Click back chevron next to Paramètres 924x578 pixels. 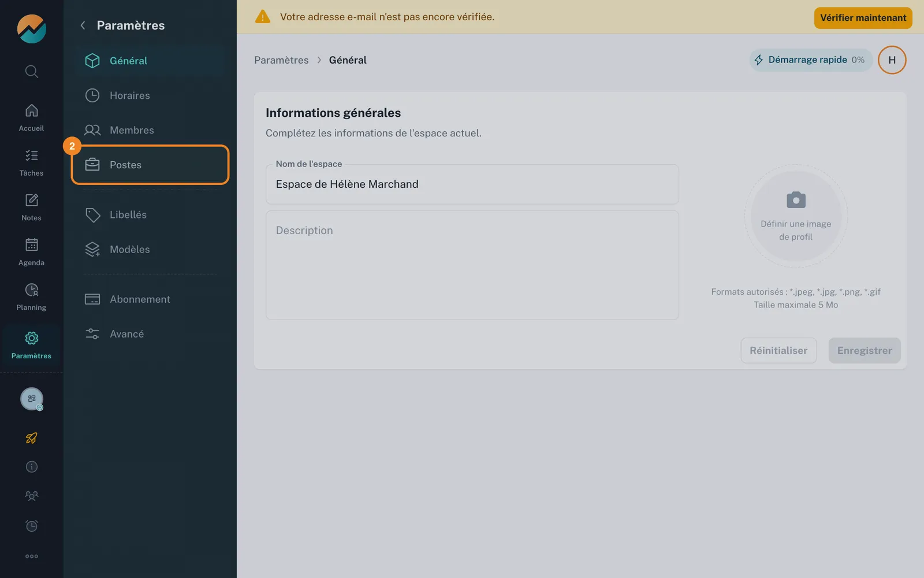click(83, 25)
